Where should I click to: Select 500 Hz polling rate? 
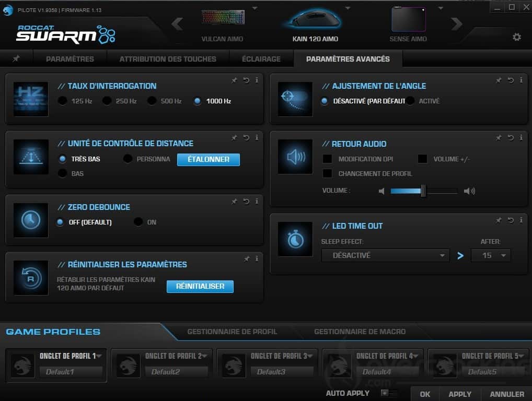tap(152, 101)
